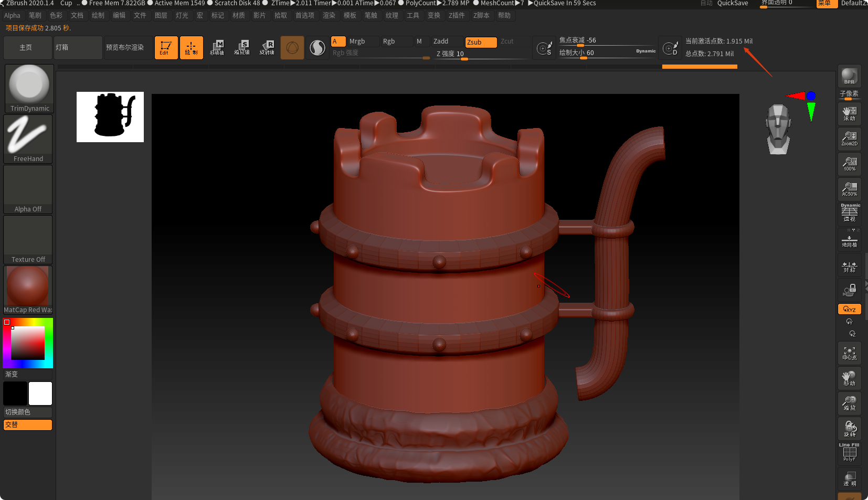This screenshot has width=868, height=500.
Task: Click the 交替 color button
Action: click(27, 424)
